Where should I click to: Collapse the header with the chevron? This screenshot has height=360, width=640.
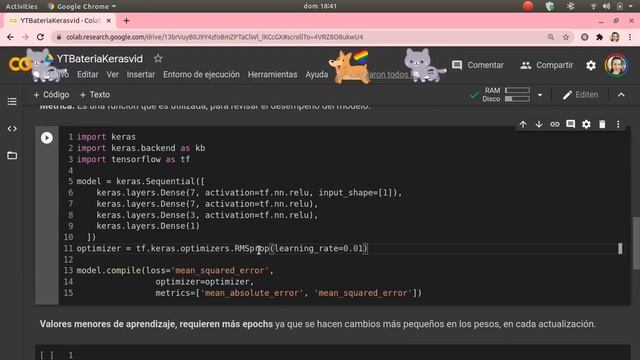(621, 95)
